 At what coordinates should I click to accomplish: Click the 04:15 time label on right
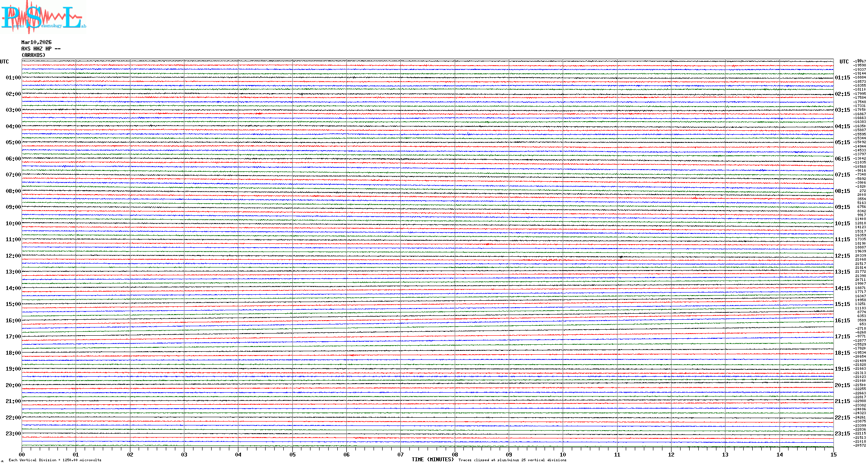click(x=842, y=126)
